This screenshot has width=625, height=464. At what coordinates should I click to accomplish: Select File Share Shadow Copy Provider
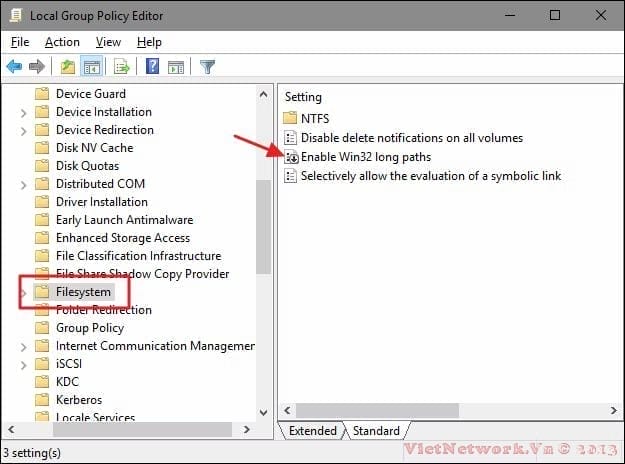pos(142,274)
